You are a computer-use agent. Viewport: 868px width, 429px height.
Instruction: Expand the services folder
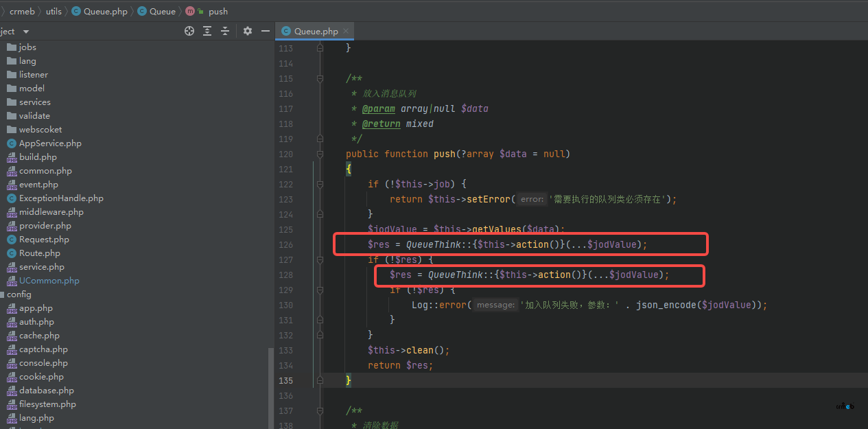coord(34,102)
